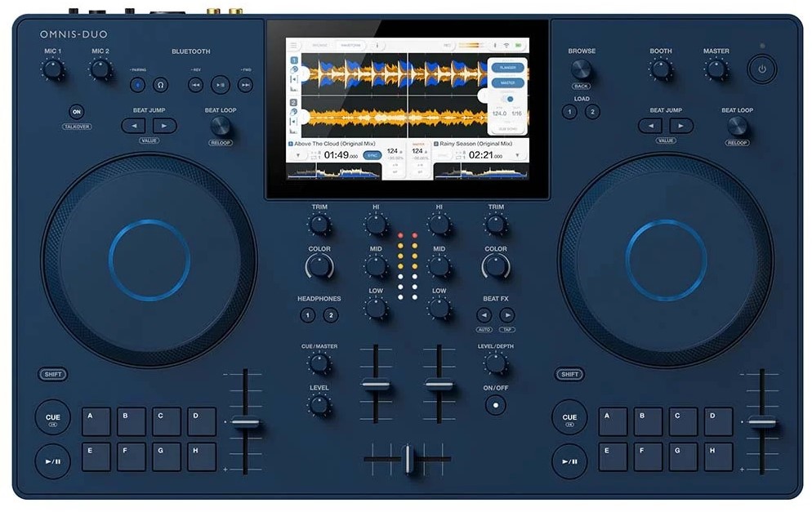Open the MASTER channel selector in the FX panel
812x512 pixels.
[507, 82]
